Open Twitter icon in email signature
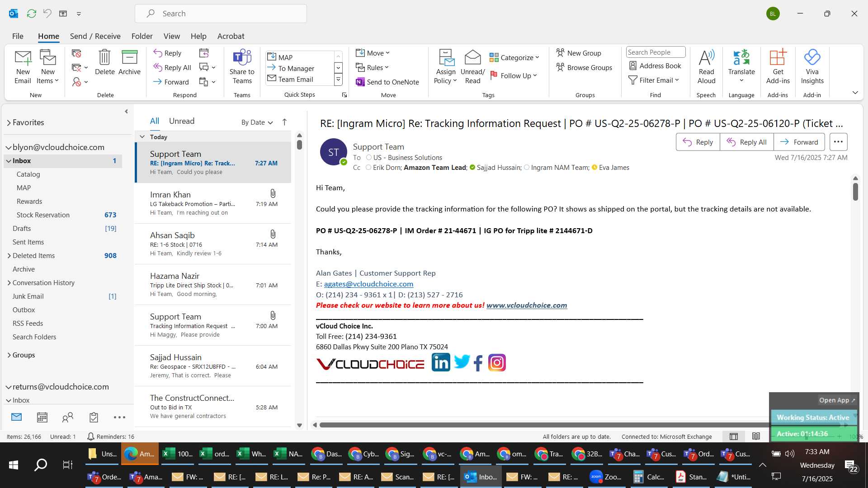Screen dimensions: 868x488 click(x=462, y=362)
